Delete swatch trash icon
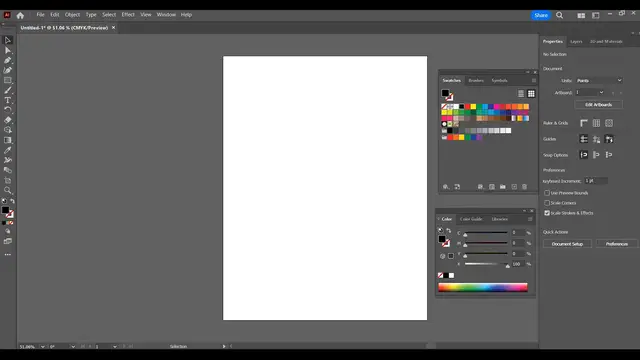 524,187
